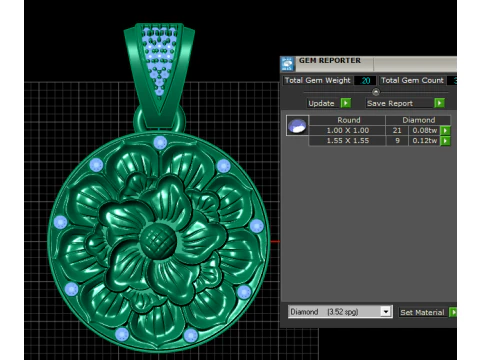
Task: Click the 0.12tw weight cell
Action: coord(424,141)
